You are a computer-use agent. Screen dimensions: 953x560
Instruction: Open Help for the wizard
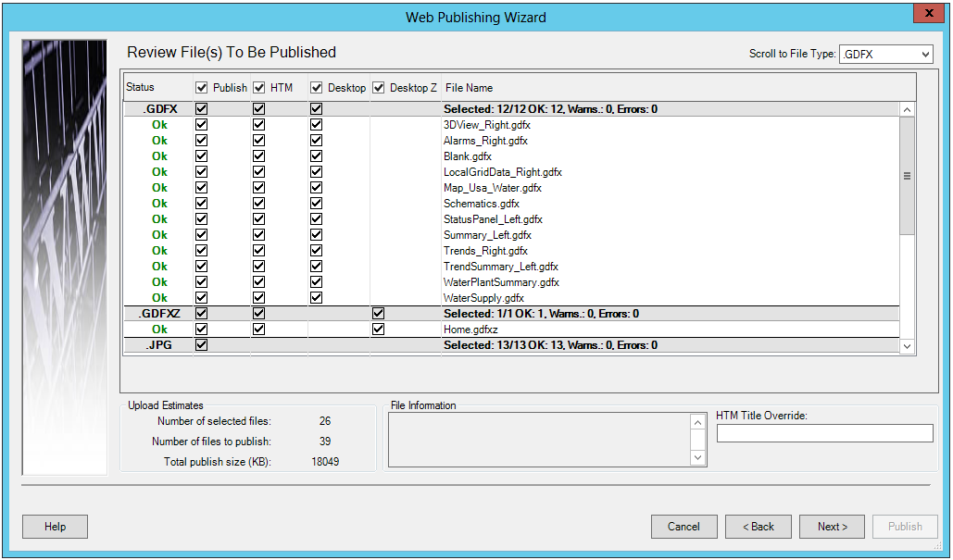tap(56, 527)
